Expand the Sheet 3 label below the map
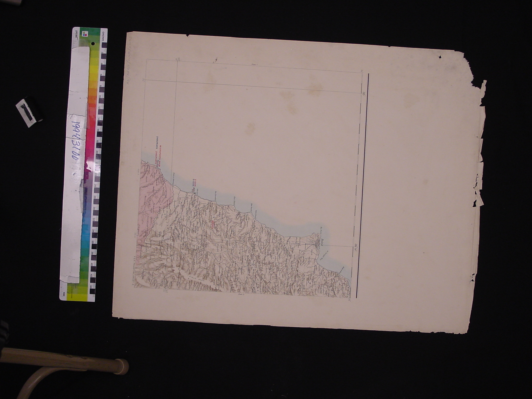Screen dimensions: 532x399 241,294
